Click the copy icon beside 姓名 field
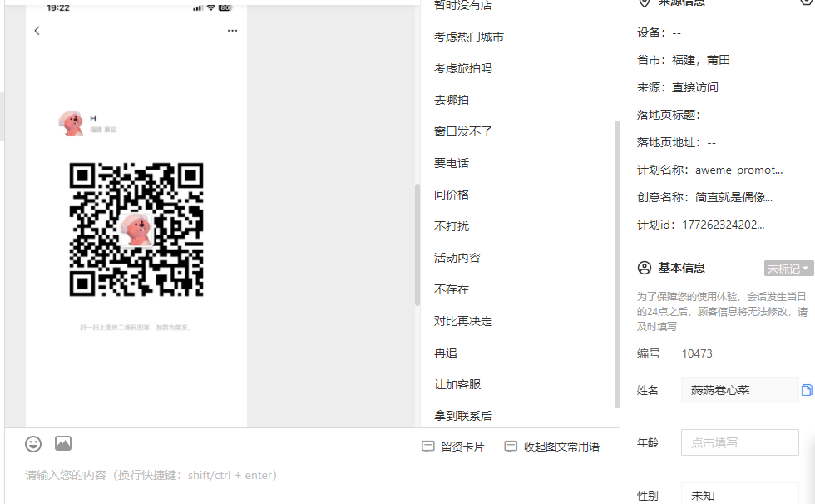815x504 pixels. (x=807, y=390)
